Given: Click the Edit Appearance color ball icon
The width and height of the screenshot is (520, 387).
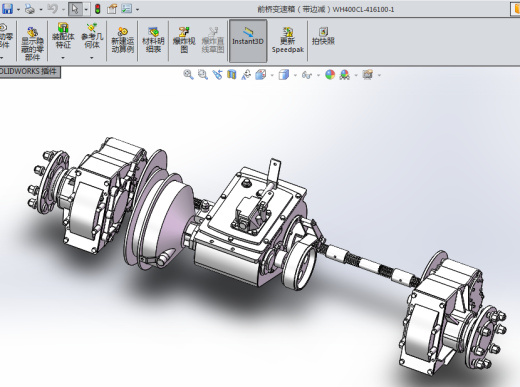Looking at the screenshot, I should [x=330, y=75].
